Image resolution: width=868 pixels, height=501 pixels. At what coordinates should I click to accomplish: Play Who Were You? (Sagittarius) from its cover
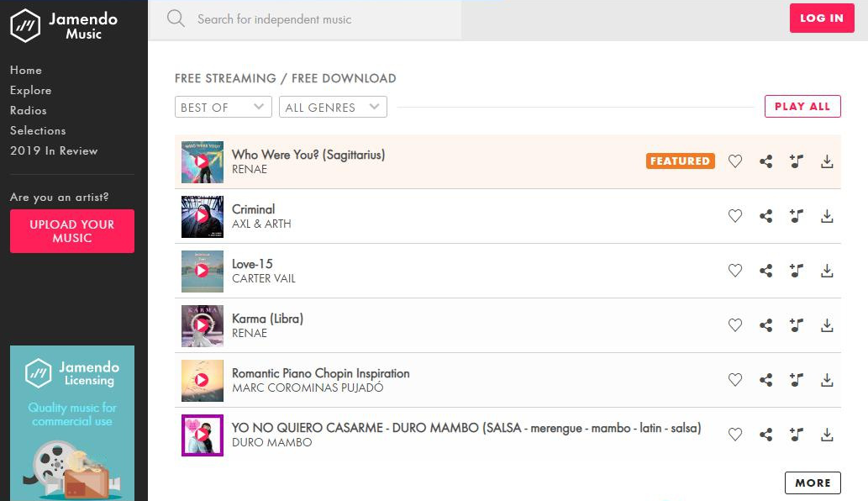(202, 161)
